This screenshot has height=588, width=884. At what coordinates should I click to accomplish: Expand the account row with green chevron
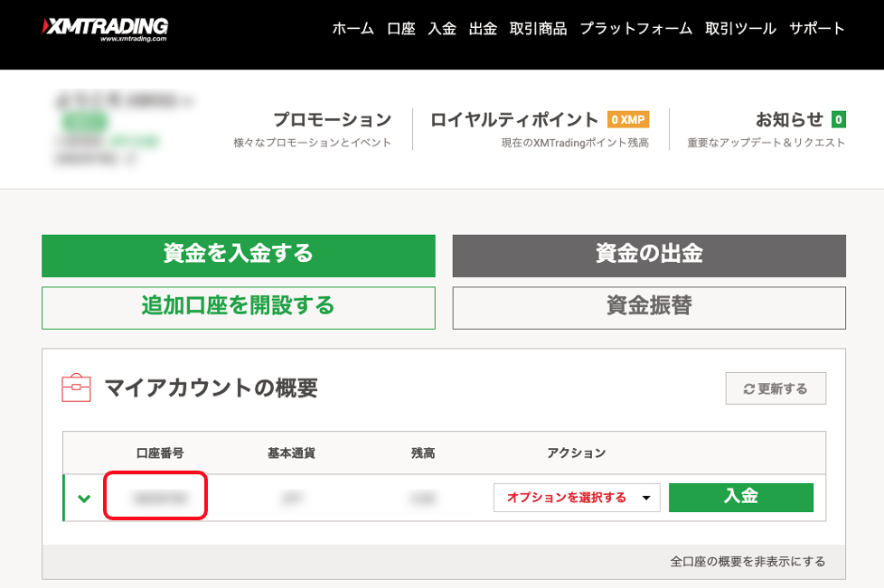pyautogui.click(x=84, y=498)
